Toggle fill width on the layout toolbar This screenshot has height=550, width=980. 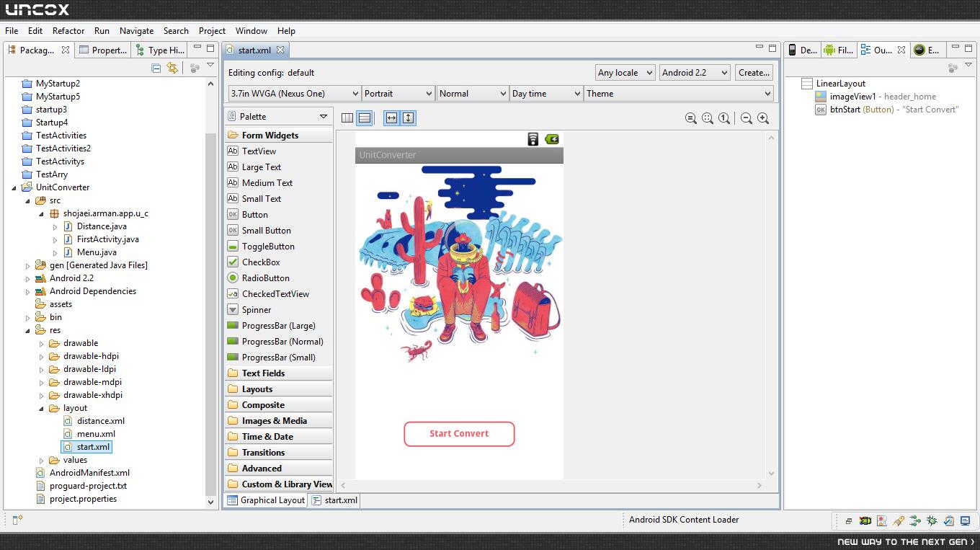[x=391, y=117]
